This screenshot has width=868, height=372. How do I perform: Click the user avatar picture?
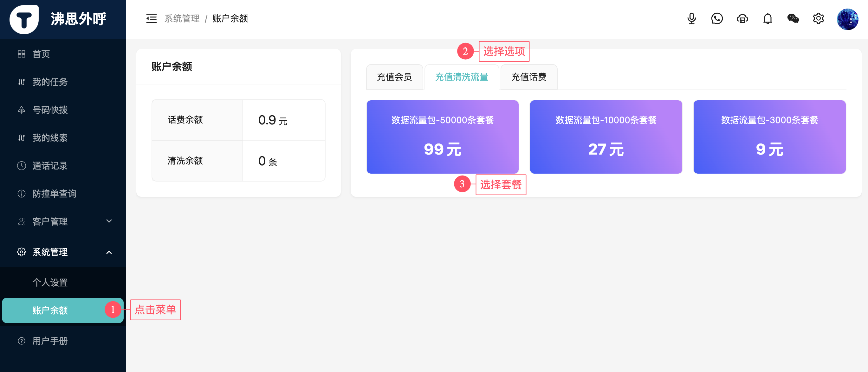(x=847, y=19)
